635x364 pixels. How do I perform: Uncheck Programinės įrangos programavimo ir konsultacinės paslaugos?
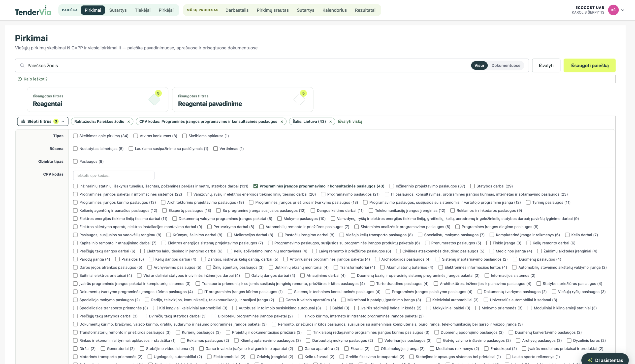[x=255, y=186]
